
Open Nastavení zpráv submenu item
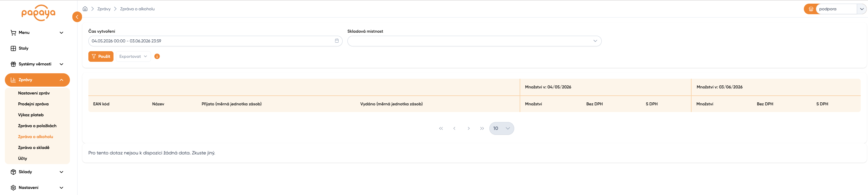pyautogui.click(x=34, y=93)
